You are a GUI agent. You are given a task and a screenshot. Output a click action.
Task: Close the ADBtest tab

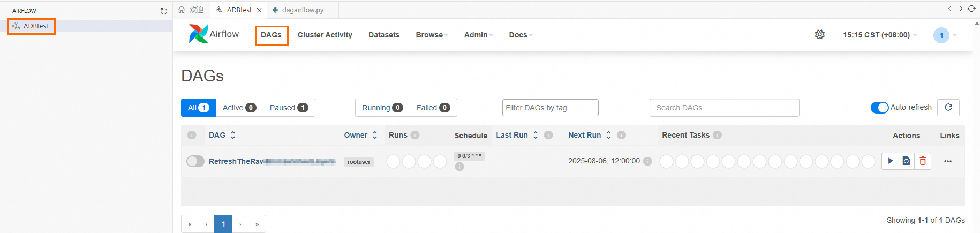259,10
